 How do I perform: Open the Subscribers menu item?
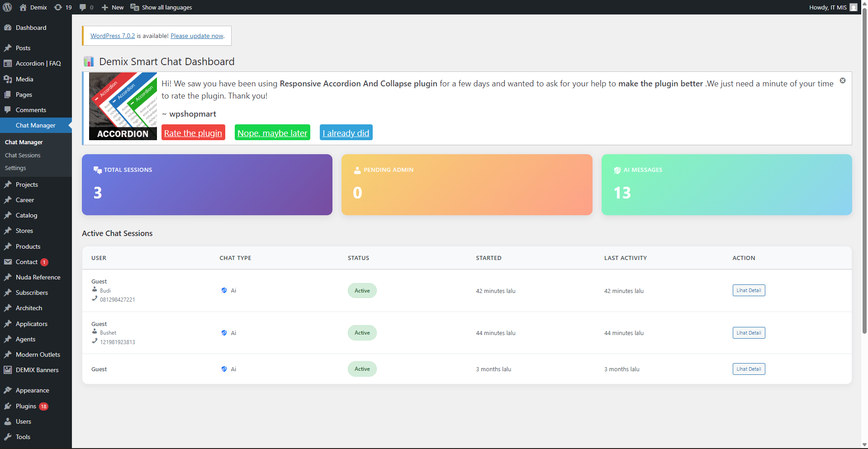36,293
